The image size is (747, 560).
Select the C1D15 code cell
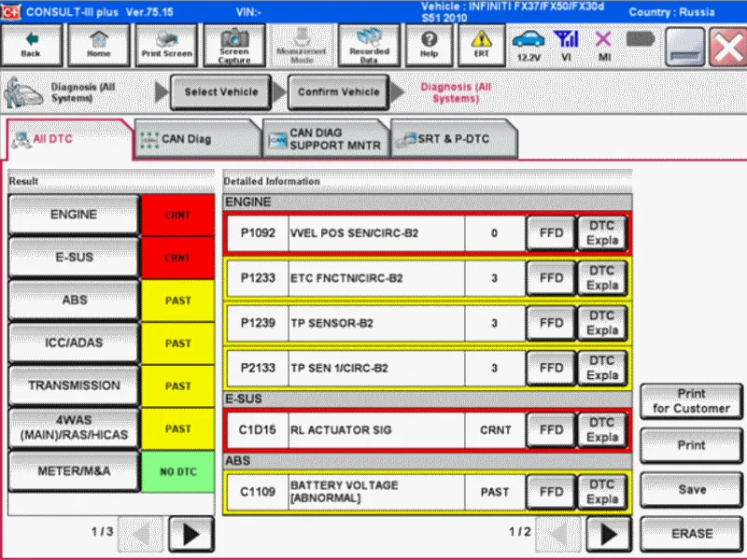[258, 430]
